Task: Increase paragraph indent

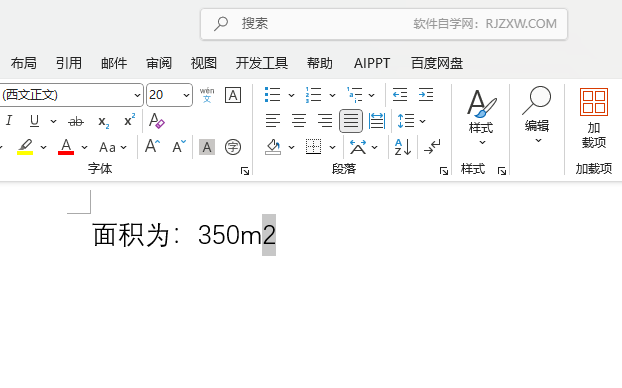Action: (426, 95)
